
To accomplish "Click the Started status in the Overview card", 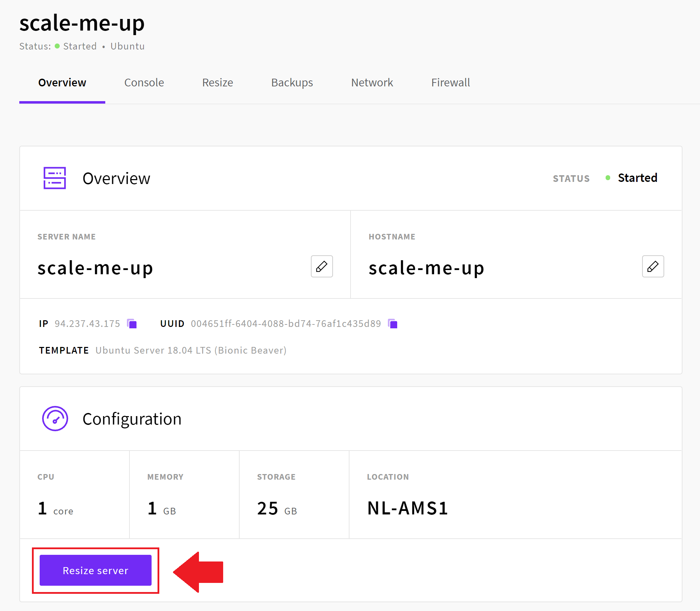I will click(638, 178).
